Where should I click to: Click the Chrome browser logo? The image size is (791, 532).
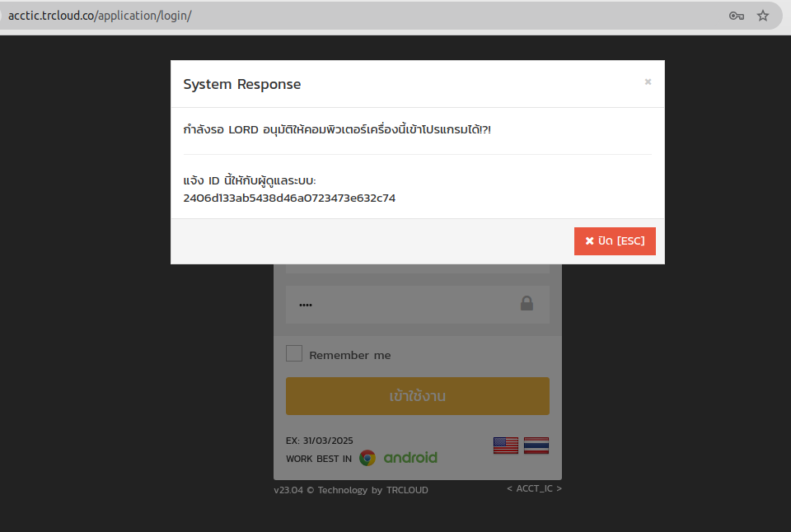tap(367, 458)
